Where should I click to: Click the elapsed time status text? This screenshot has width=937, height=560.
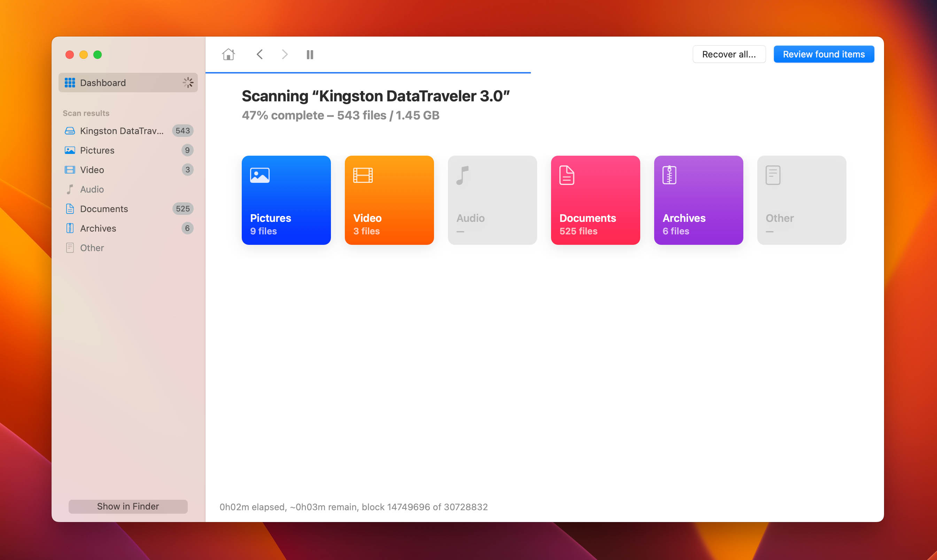[354, 507]
